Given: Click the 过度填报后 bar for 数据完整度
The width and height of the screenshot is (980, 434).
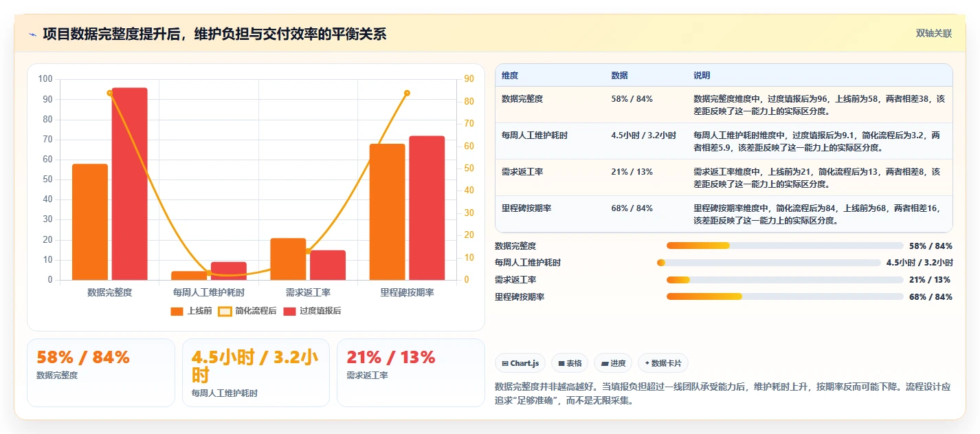Looking at the screenshot, I should click(x=130, y=184).
